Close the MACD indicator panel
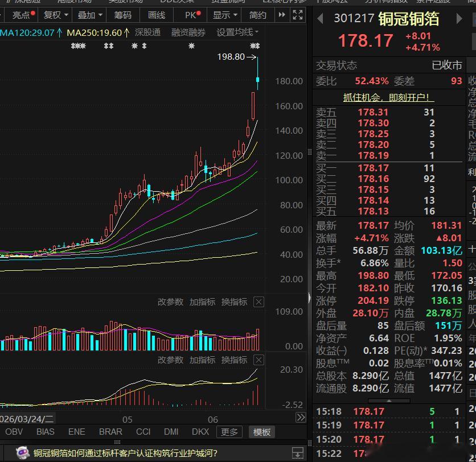476x462 pixels. click(258, 360)
